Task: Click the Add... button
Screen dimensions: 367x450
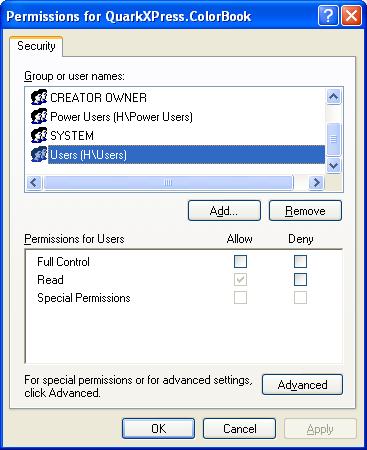Action: pyautogui.click(x=224, y=211)
